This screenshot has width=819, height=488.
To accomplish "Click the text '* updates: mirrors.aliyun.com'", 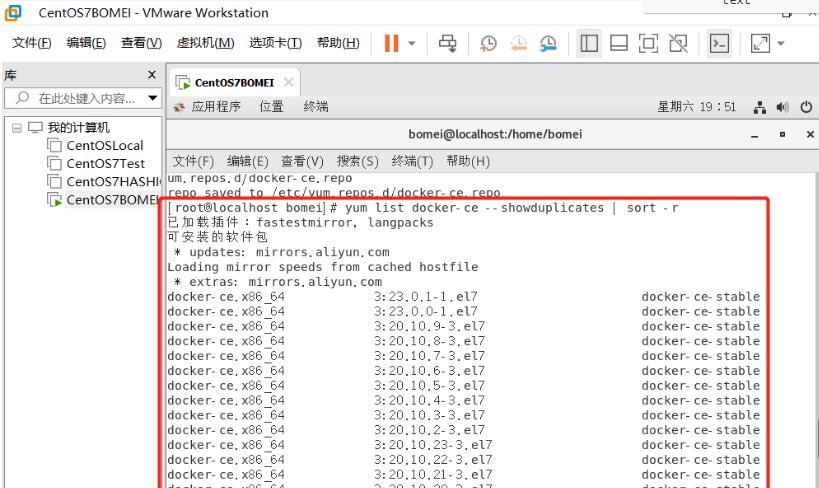I will coord(282,252).
